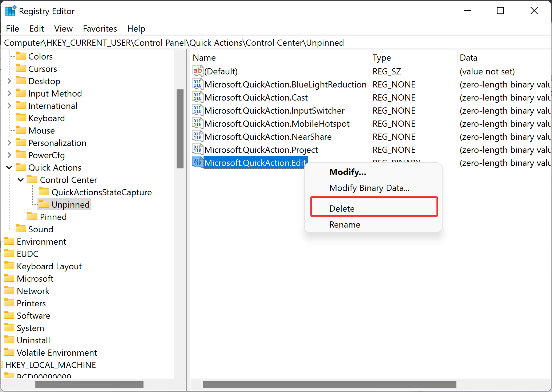
Task: Click the InputSwitcher binary value icon
Action: 198,110
